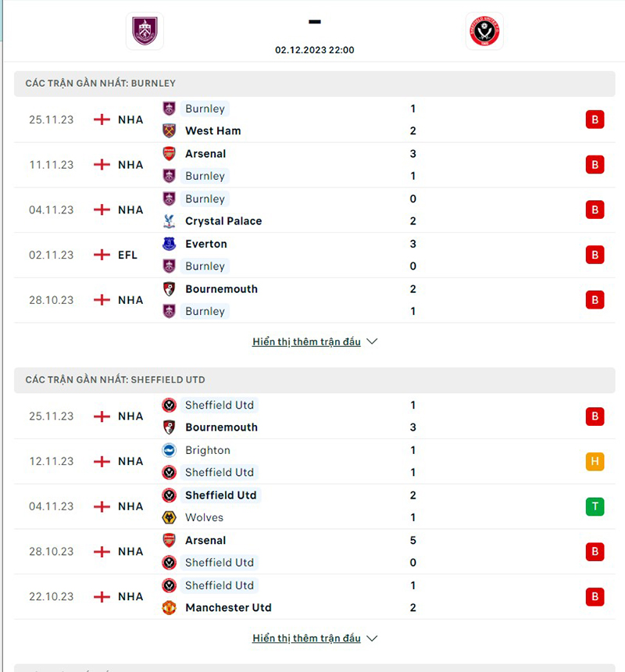Click the Manchester United crest
Viewport: 625px width, 672px height.
[x=169, y=607]
